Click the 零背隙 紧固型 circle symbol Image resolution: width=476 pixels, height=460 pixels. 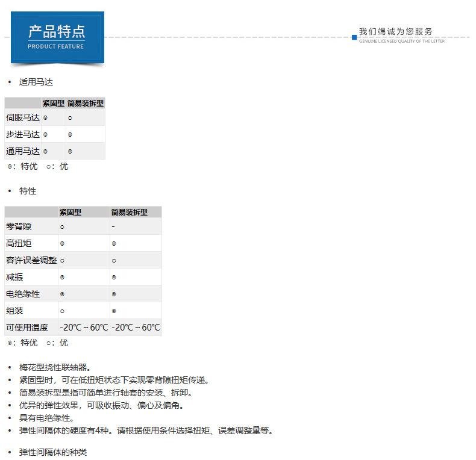(x=62, y=227)
